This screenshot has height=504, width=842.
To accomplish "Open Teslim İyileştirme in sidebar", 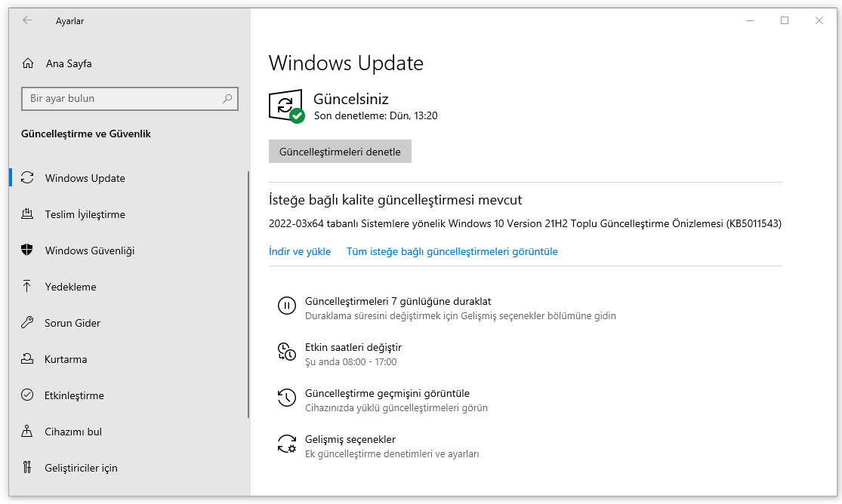I will coord(85,214).
